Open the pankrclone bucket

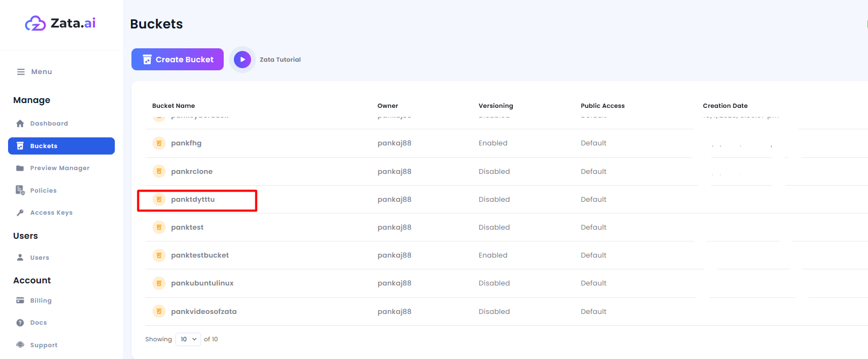pyautogui.click(x=192, y=172)
